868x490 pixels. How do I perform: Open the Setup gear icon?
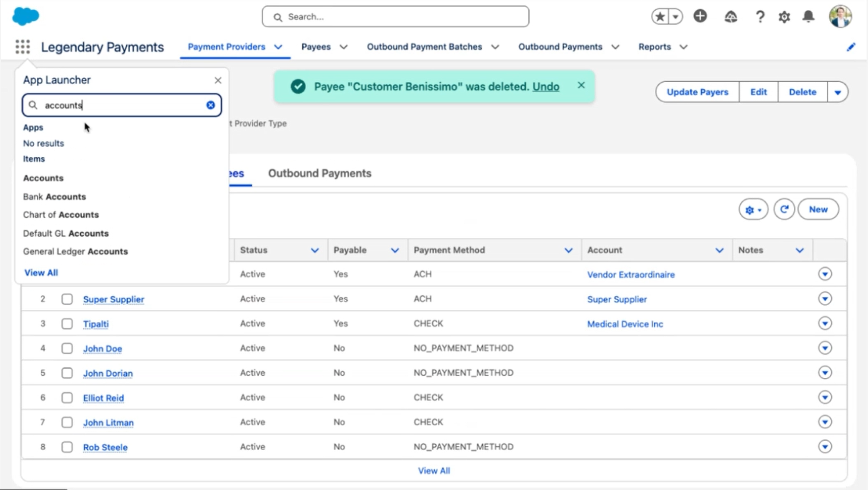pos(784,17)
